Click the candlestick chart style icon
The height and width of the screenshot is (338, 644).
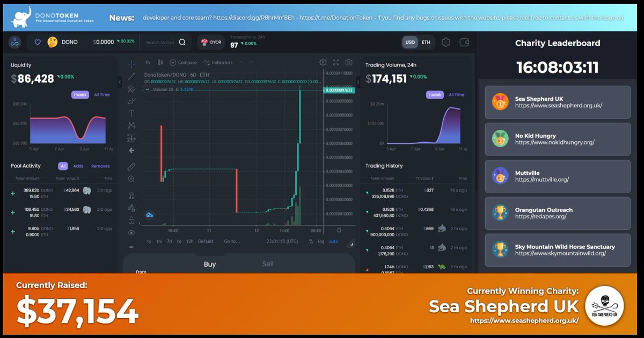tap(161, 62)
